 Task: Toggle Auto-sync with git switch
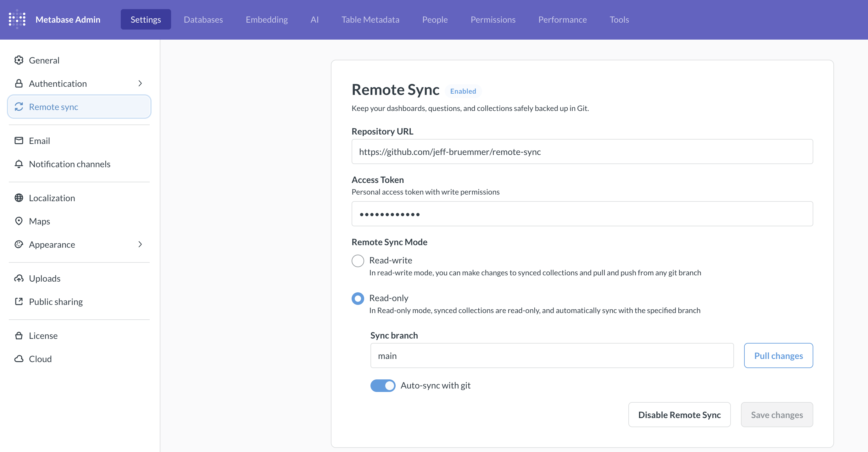pyautogui.click(x=382, y=386)
